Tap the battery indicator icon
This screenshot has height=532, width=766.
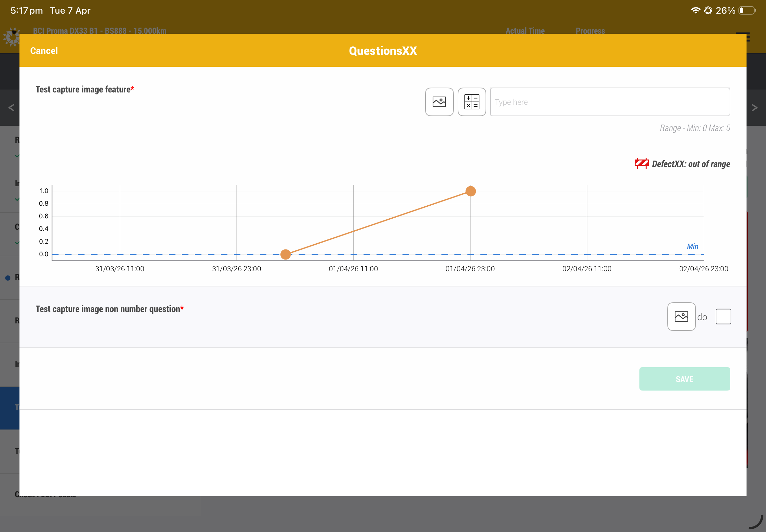click(x=747, y=10)
